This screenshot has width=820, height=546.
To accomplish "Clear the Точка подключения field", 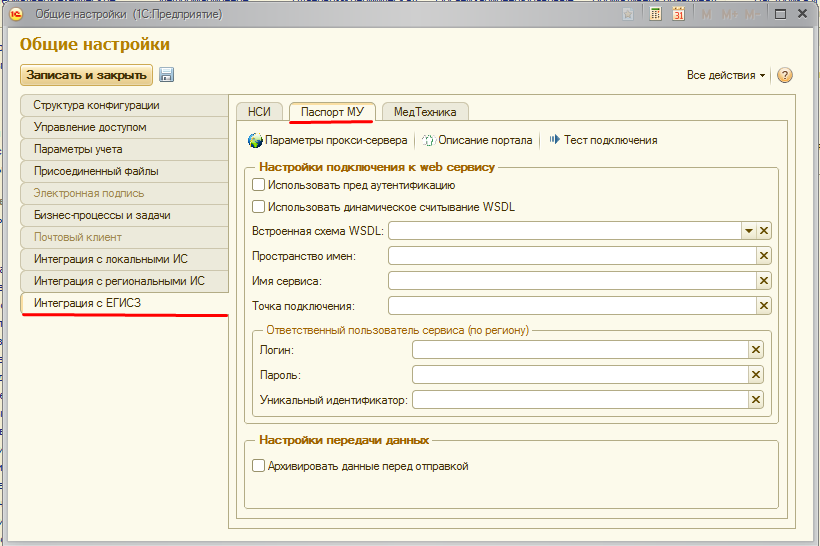I will tap(764, 306).
